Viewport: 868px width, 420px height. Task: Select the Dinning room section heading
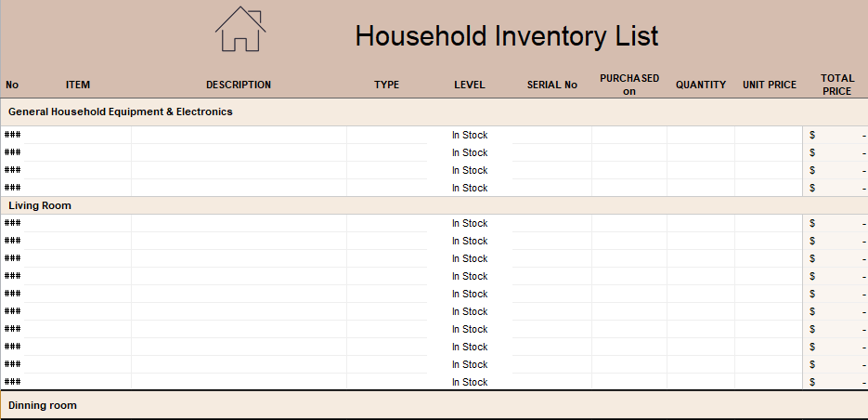click(x=43, y=405)
